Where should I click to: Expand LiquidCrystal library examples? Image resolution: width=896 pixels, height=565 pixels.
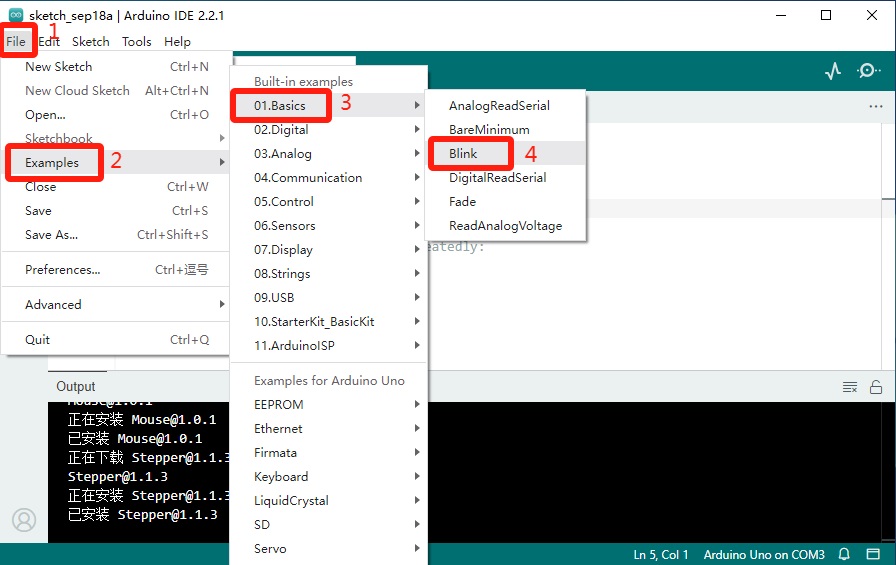(x=329, y=500)
